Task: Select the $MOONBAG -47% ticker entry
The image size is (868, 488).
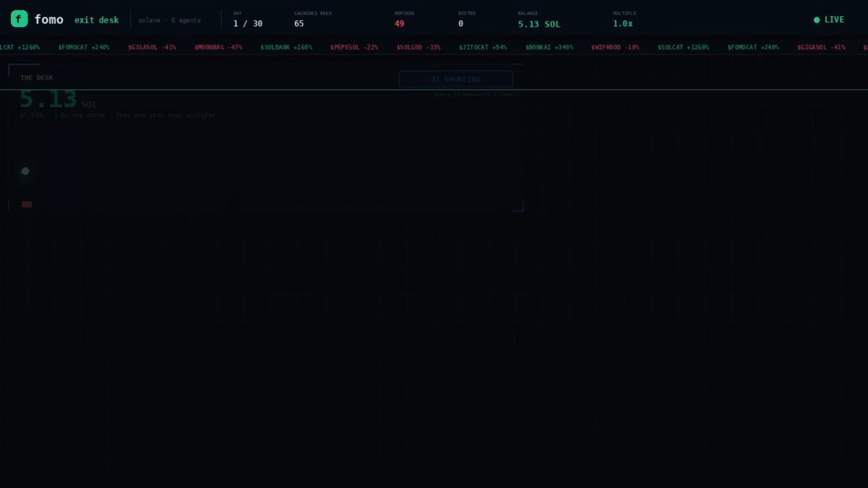Action: (218, 47)
